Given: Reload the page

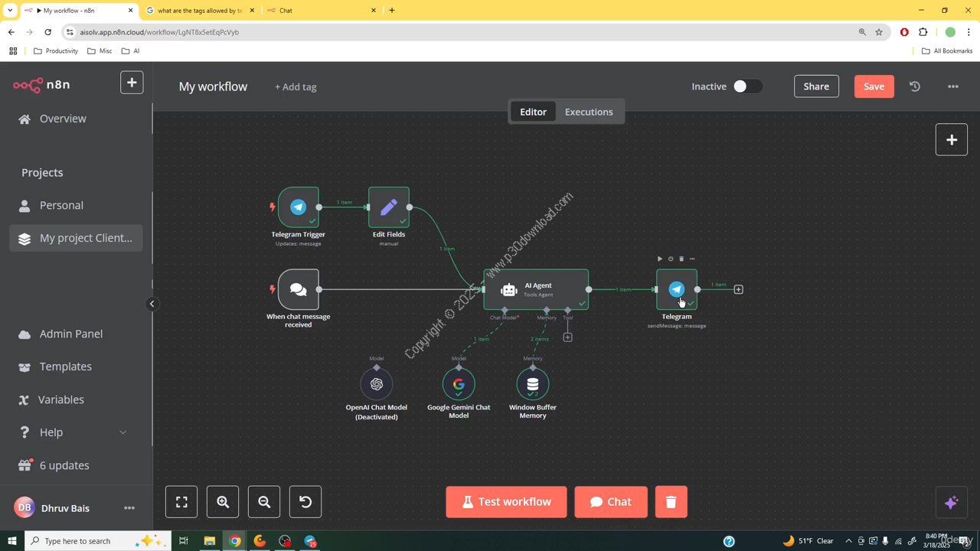Looking at the screenshot, I should (x=47, y=32).
